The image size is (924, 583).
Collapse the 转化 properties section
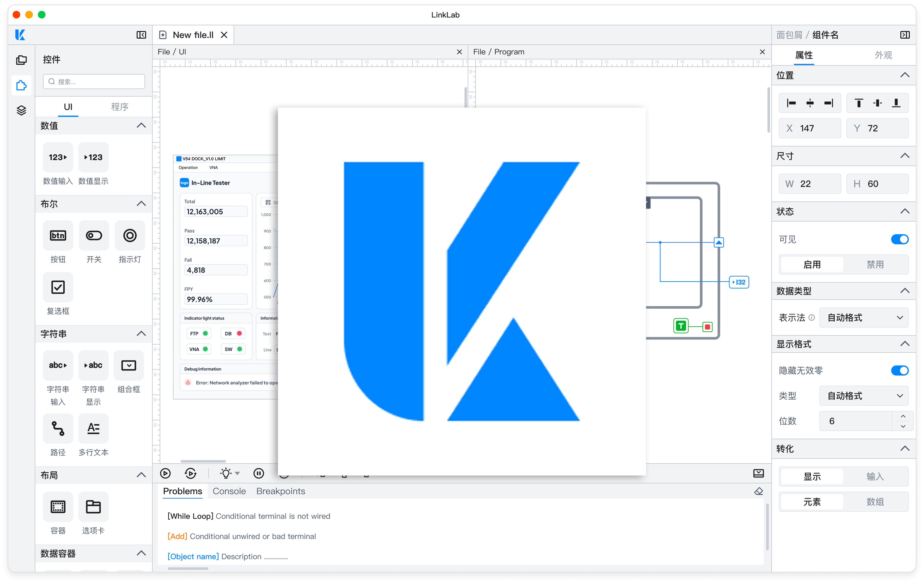pos(905,449)
